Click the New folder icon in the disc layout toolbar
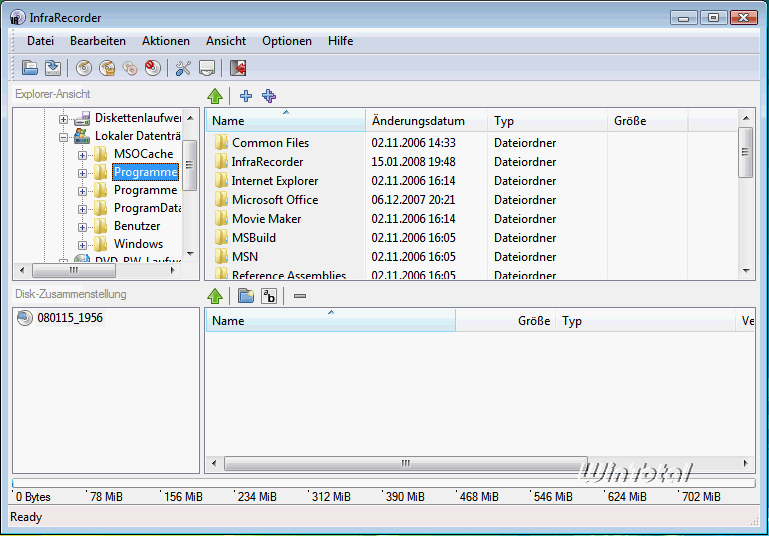 (x=246, y=296)
